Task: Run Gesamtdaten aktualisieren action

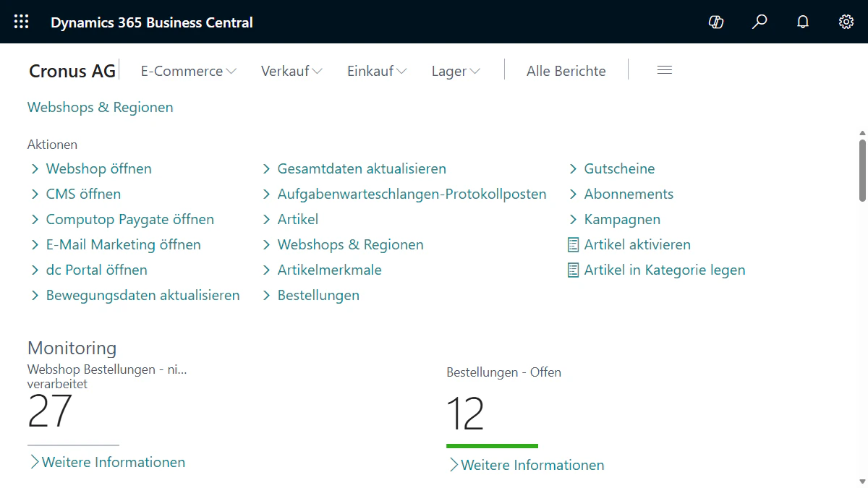Action: [x=362, y=169]
